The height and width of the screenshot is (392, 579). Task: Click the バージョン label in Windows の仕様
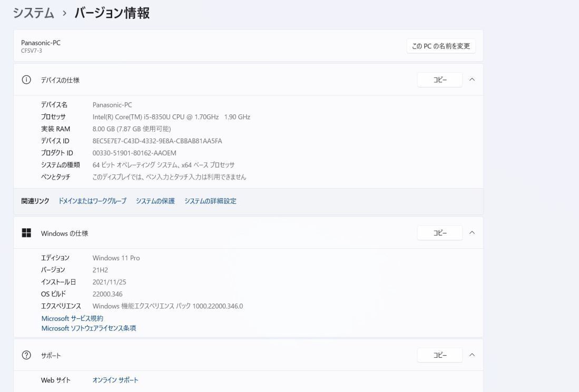click(x=53, y=270)
